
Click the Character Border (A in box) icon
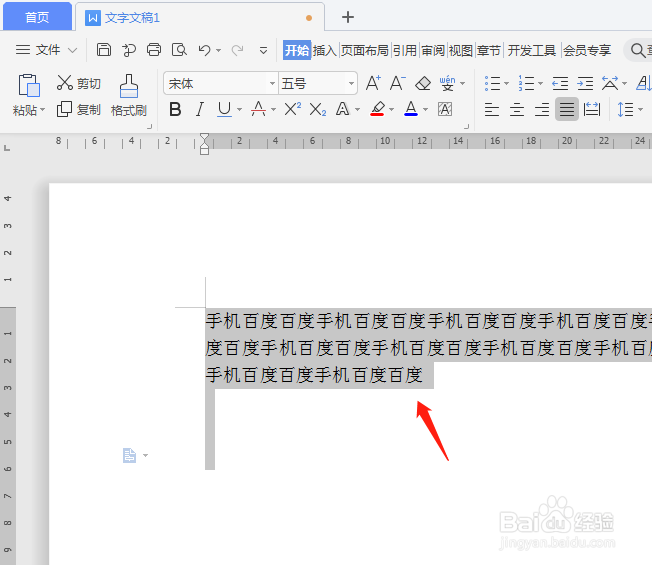[445, 109]
